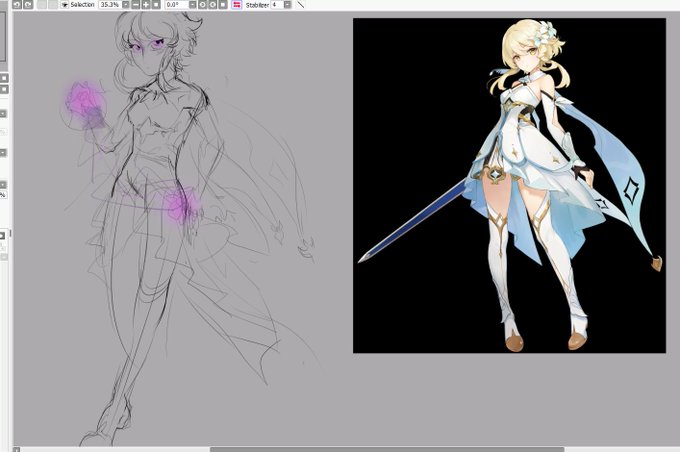Rotate the canvas clockwise
The width and height of the screenshot is (680, 452).
click(213, 5)
